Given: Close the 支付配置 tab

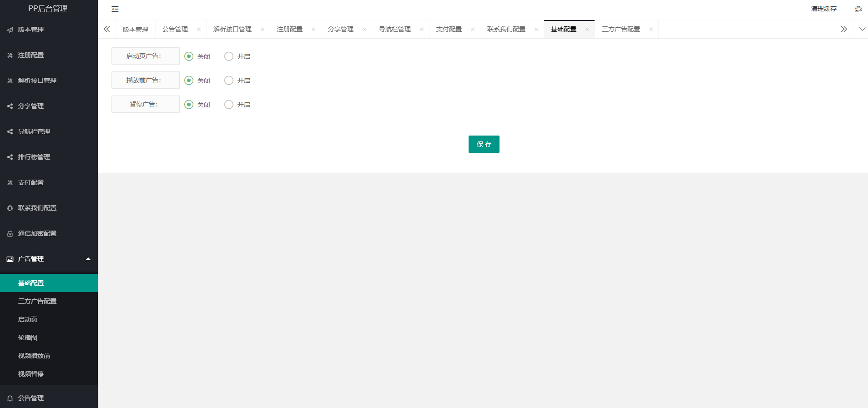Looking at the screenshot, I should [473, 29].
